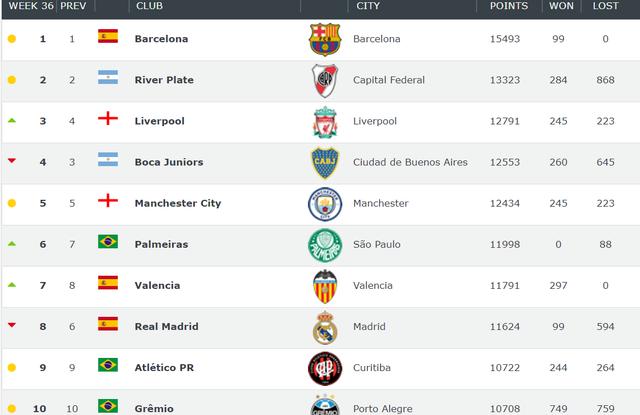Screen dimensions: 640x415
Task: Open the Liverpool club name link
Action: click(x=160, y=121)
